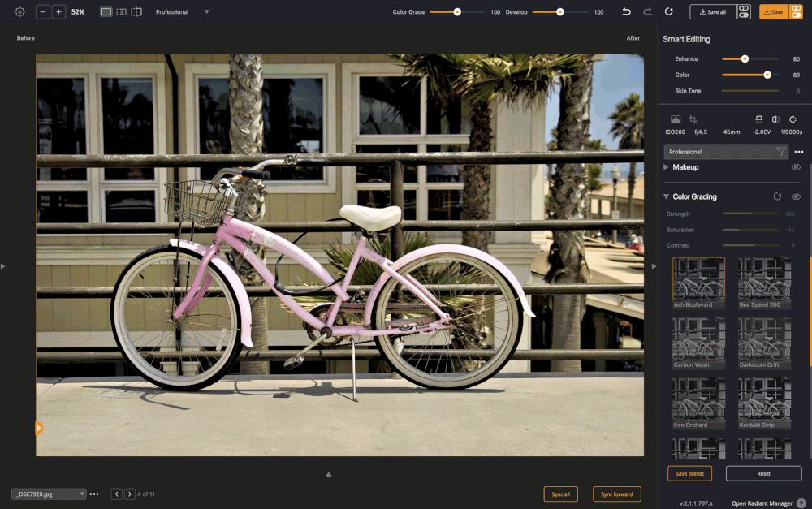This screenshot has width=812, height=509.
Task: Adjust the Color Grading Strength slider
Action: click(x=751, y=214)
